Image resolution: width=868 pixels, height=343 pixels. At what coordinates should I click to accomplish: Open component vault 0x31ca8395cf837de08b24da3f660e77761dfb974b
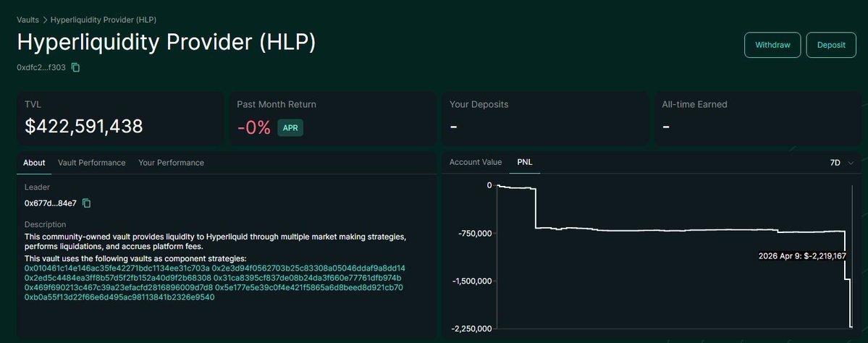[x=308, y=278]
